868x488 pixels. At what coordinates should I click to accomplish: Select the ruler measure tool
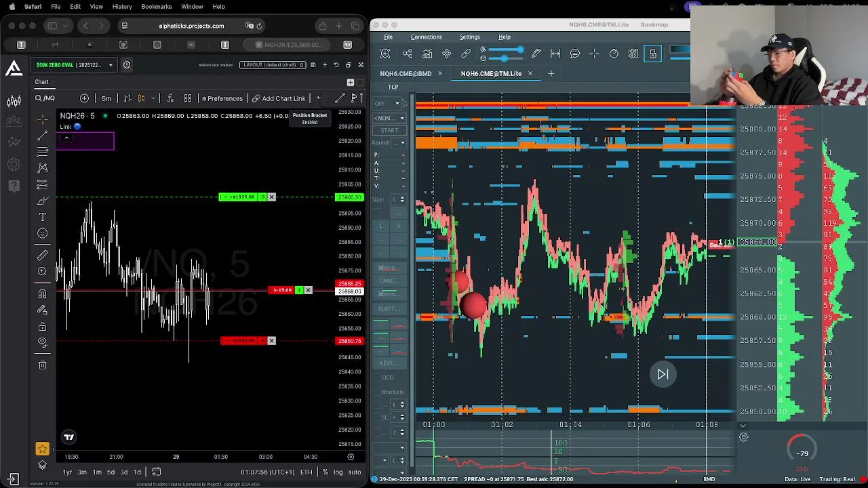tap(42, 255)
